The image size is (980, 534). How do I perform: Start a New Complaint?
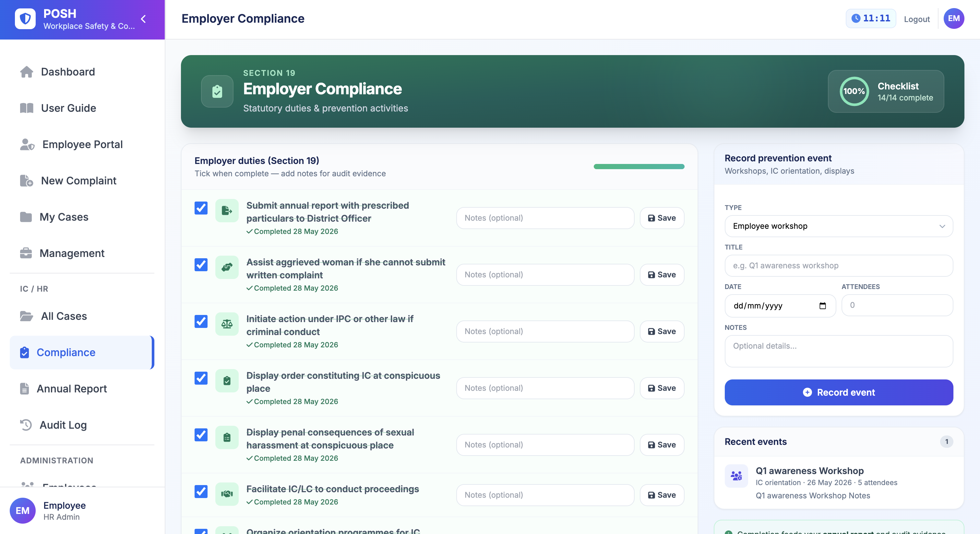[82, 180]
